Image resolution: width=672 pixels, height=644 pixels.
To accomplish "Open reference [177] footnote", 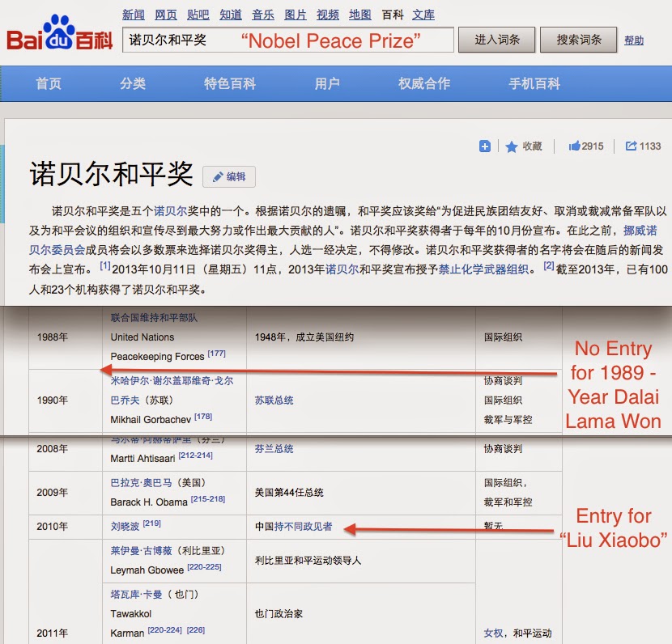I will pyautogui.click(x=216, y=354).
